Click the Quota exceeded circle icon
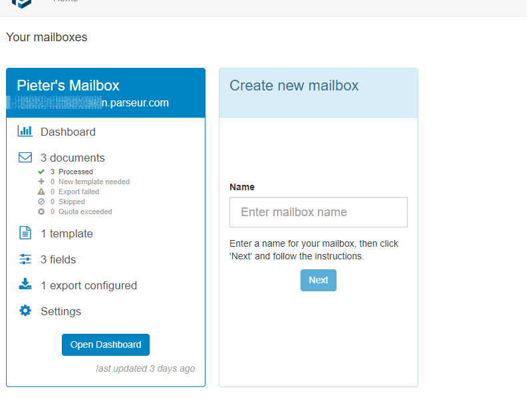The image size is (532, 399). (x=41, y=211)
